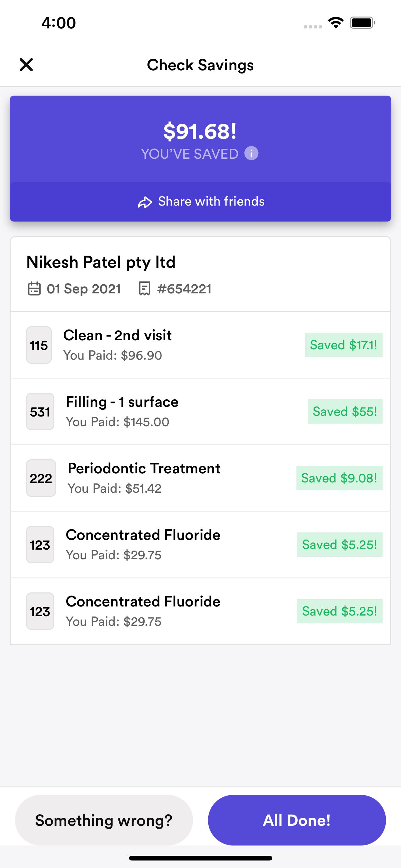
Task: Tap the receipt icon next to #654221
Action: tap(144, 289)
